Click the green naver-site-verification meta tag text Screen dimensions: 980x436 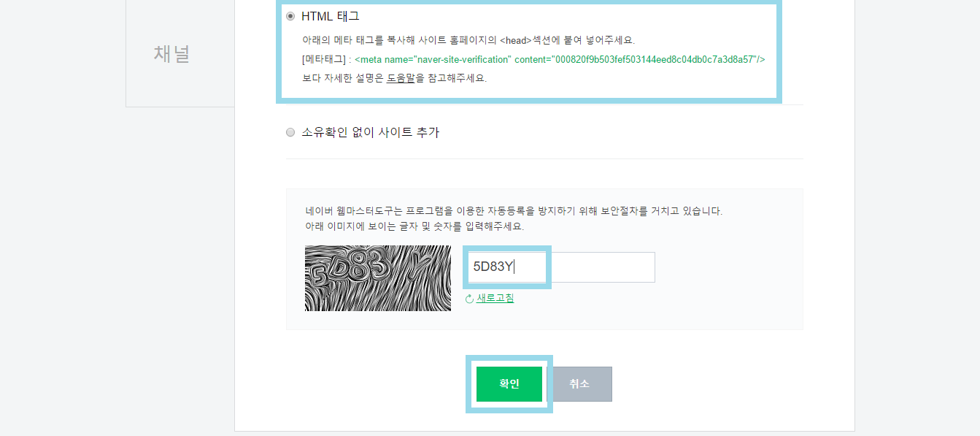click(560, 59)
